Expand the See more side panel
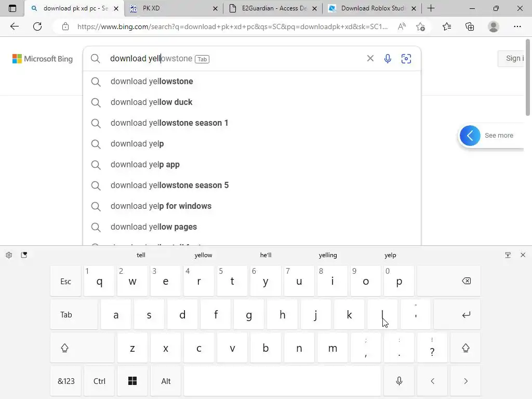The image size is (532, 399). (470, 136)
